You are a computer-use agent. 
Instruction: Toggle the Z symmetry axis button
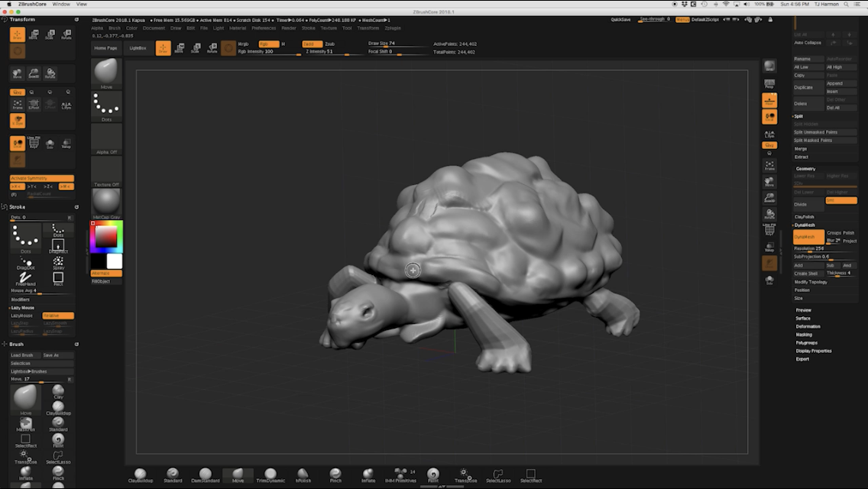[49, 186]
